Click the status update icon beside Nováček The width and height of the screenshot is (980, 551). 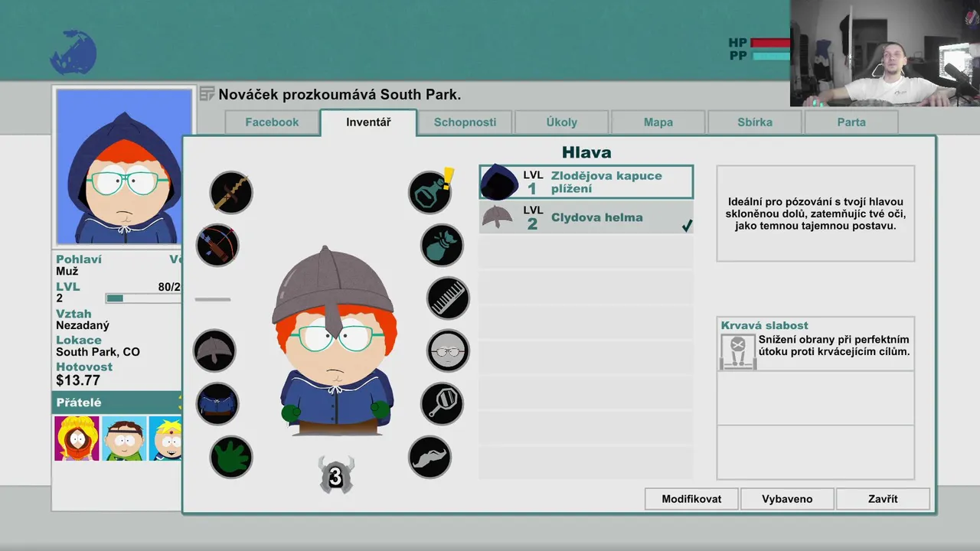tap(207, 94)
